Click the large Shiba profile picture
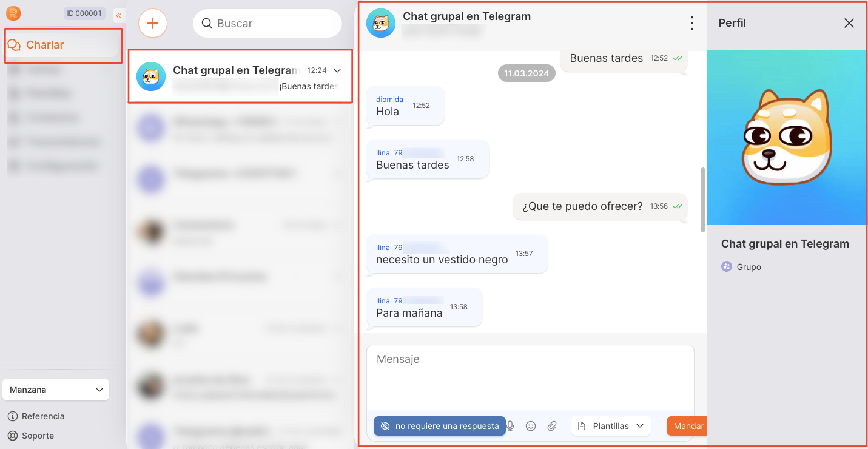The width and height of the screenshot is (868, 449). [x=786, y=137]
